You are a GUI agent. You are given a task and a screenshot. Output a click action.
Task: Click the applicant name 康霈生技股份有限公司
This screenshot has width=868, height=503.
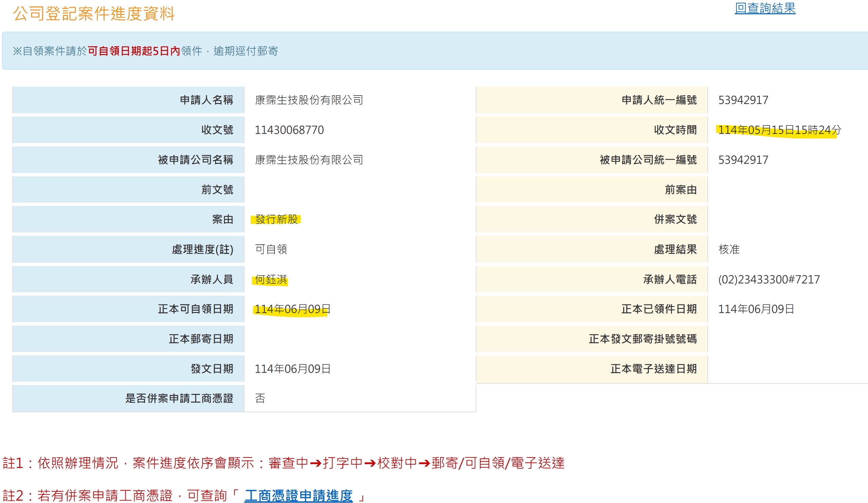[x=309, y=100]
